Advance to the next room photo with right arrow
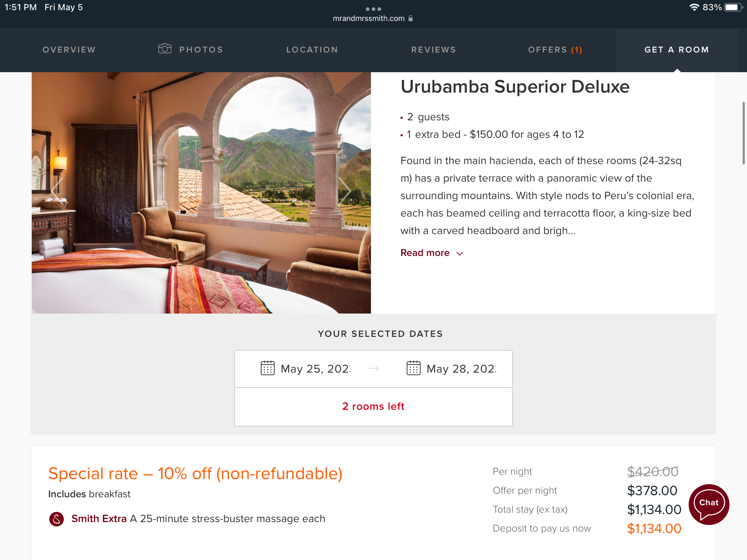747x560 pixels. coord(345,191)
